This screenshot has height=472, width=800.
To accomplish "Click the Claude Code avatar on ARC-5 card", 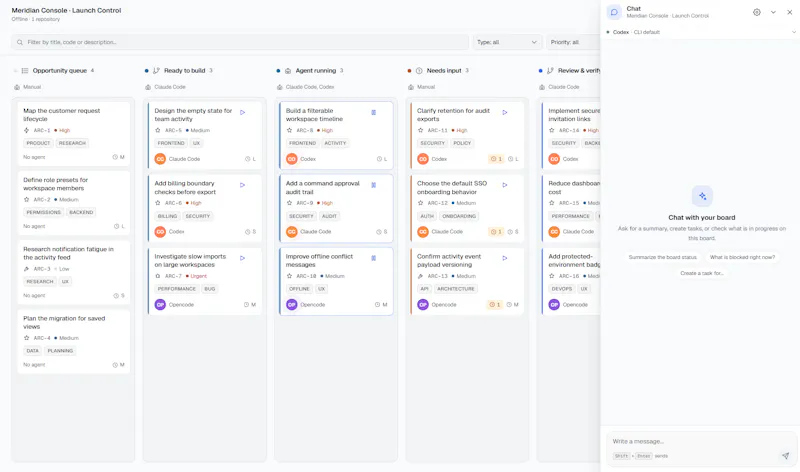I will pos(160,159).
